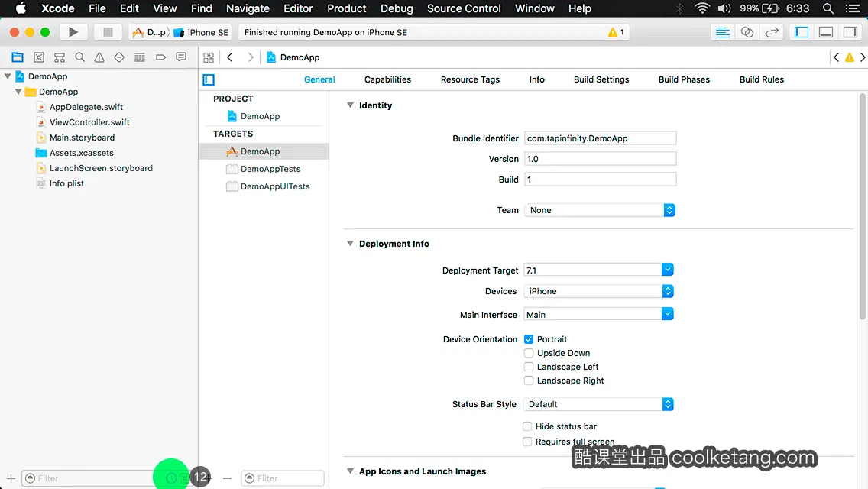This screenshot has height=489, width=868.
Task: Enable Upside Down orientation
Action: point(529,353)
